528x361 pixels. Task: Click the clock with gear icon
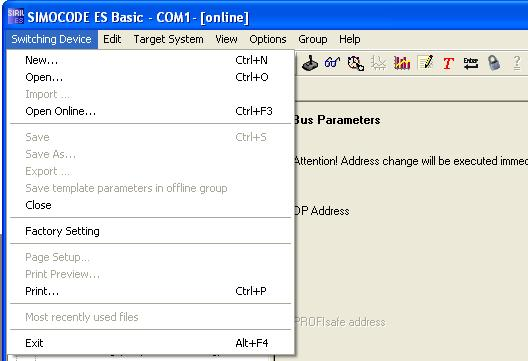coord(356,63)
